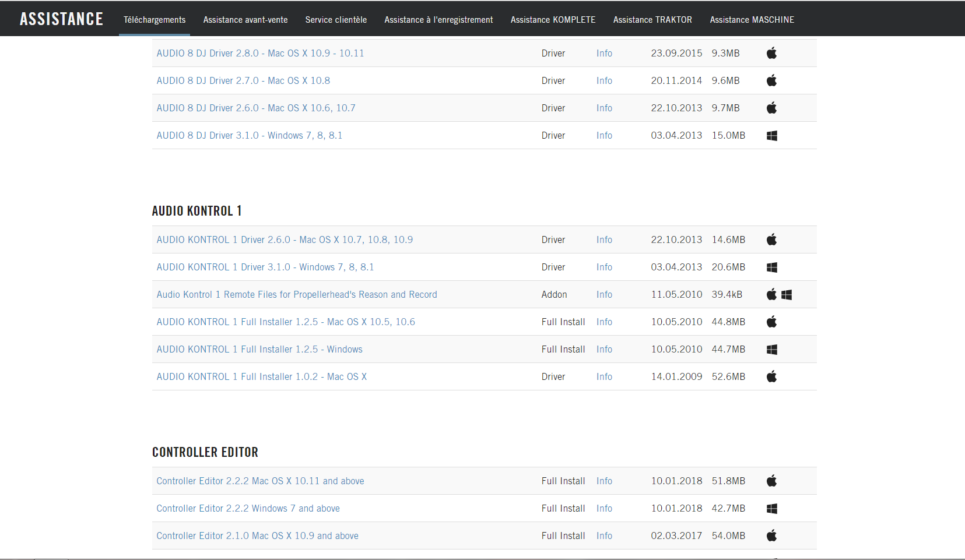View Info for AUDIO KONTROL 1 Driver 2.6.0

604,240
